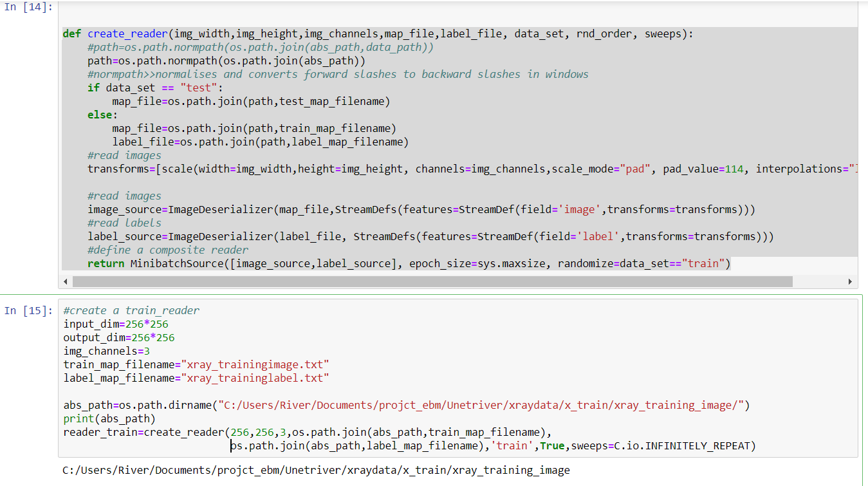868x486 pixels.
Task: Click the output path text below cell 15
Action: (315, 470)
